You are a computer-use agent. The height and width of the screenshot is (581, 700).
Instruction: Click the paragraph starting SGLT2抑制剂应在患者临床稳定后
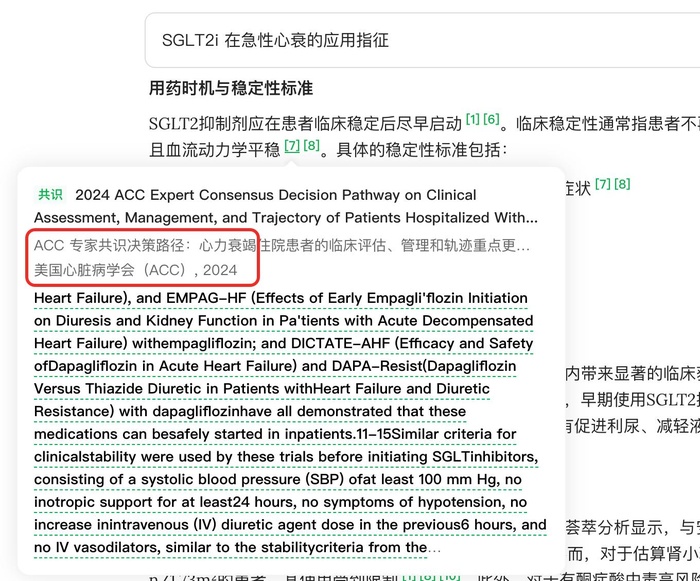[424, 136]
